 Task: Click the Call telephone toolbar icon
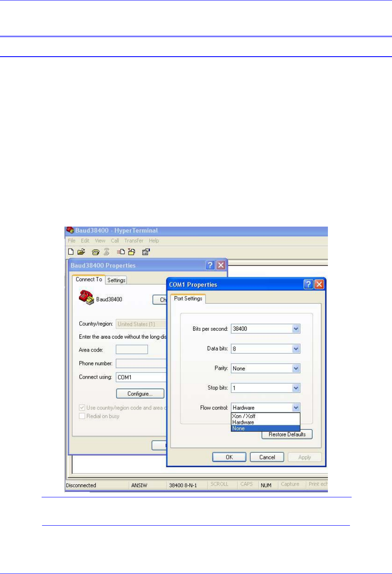(96, 252)
